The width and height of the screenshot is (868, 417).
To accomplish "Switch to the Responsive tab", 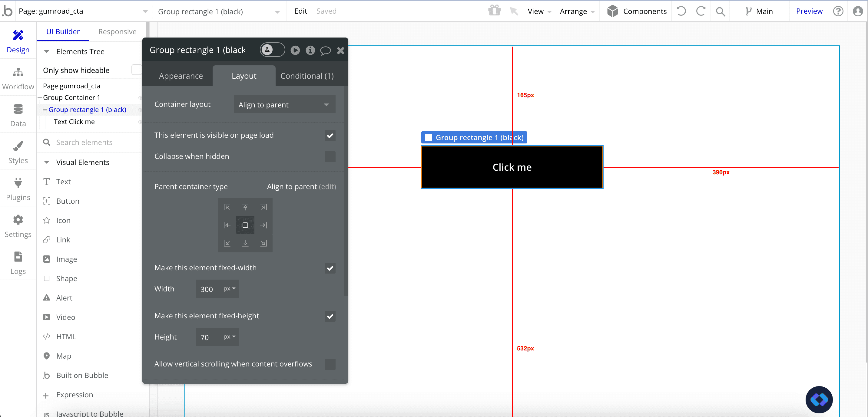I will (x=117, y=32).
